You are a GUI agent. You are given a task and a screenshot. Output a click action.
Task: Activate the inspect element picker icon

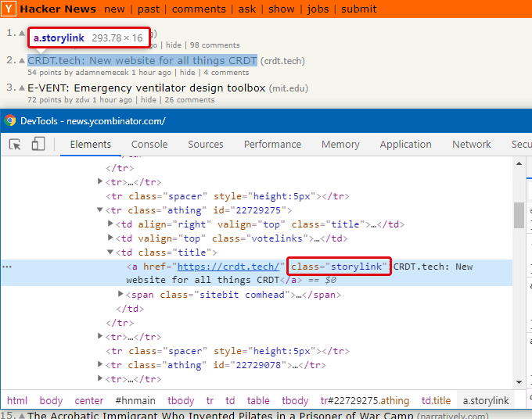15,145
